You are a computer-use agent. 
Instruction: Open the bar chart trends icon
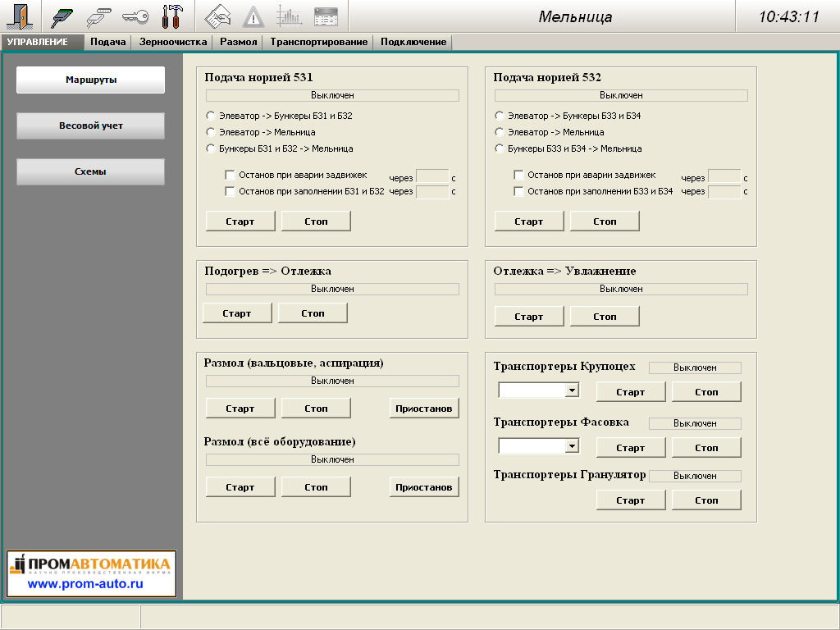pyautogui.click(x=289, y=16)
